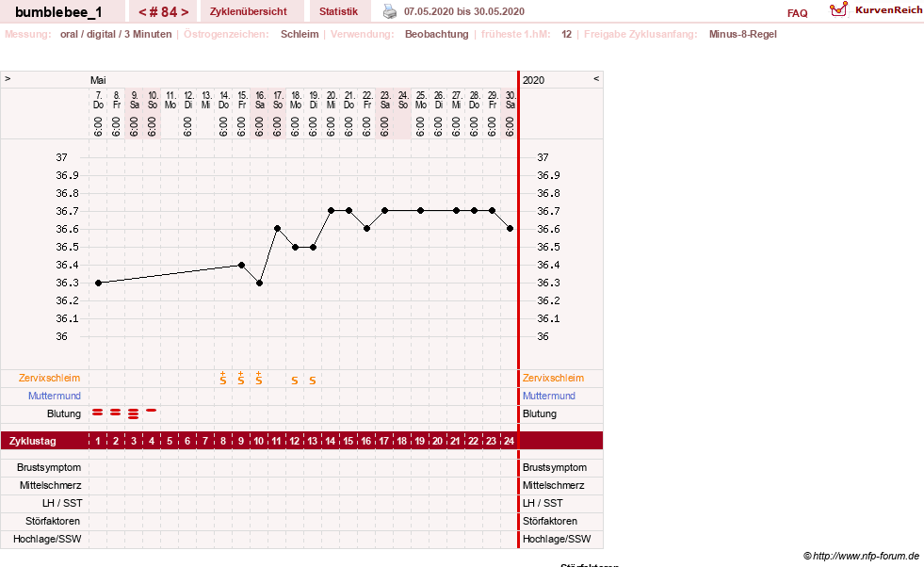Screen dimensions: 924x567
Task: Click date header 7. Do
Action: coord(98,100)
